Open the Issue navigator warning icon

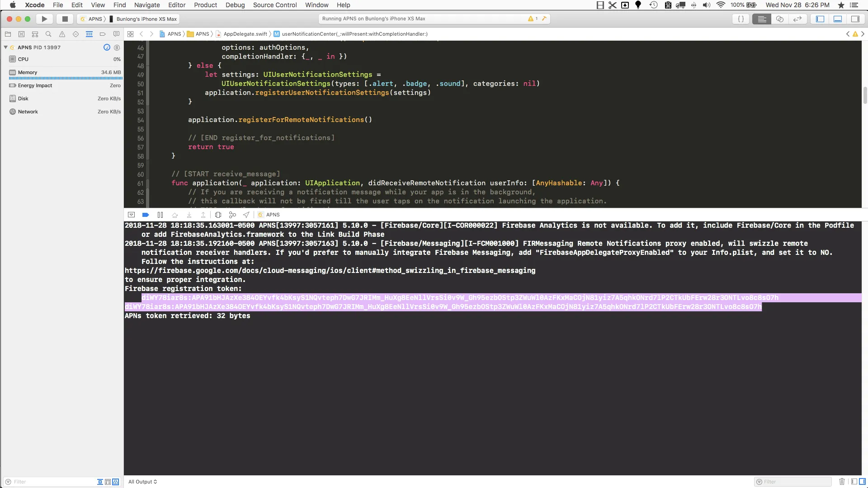pos(62,34)
